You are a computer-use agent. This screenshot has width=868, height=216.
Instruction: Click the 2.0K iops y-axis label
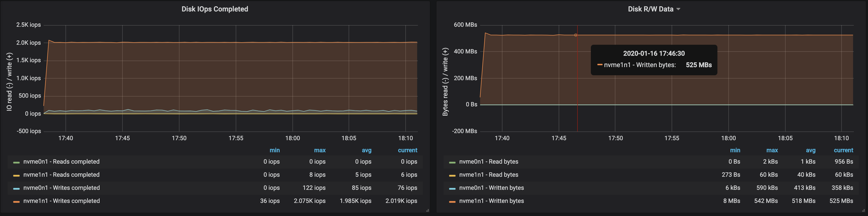(x=28, y=43)
